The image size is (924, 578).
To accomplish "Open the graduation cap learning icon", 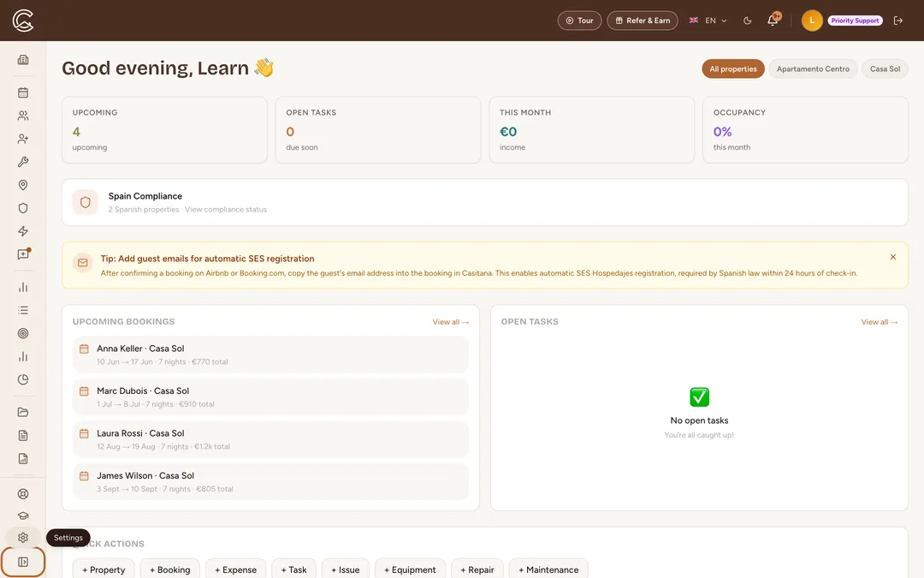I will pyautogui.click(x=23, y=515).
